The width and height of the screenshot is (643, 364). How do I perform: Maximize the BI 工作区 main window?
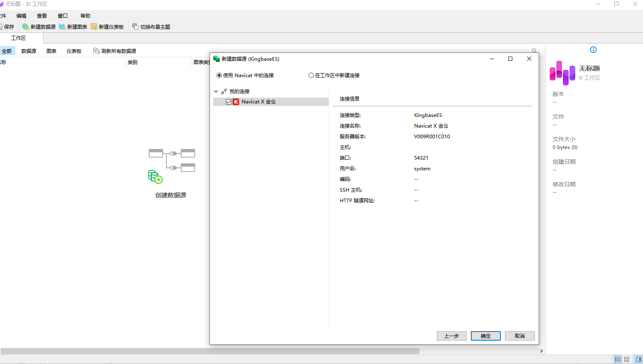[616, 4]
